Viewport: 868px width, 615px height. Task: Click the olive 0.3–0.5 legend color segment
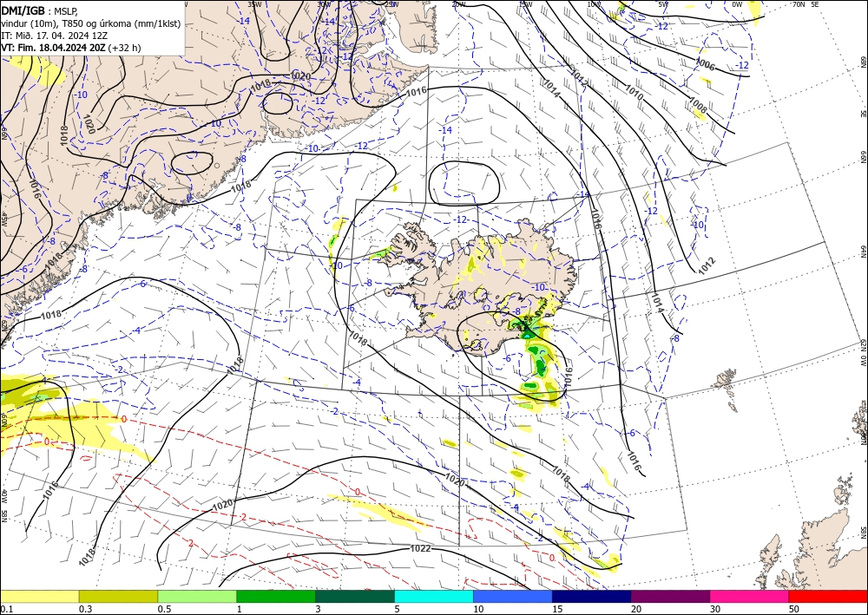point(118,596)
